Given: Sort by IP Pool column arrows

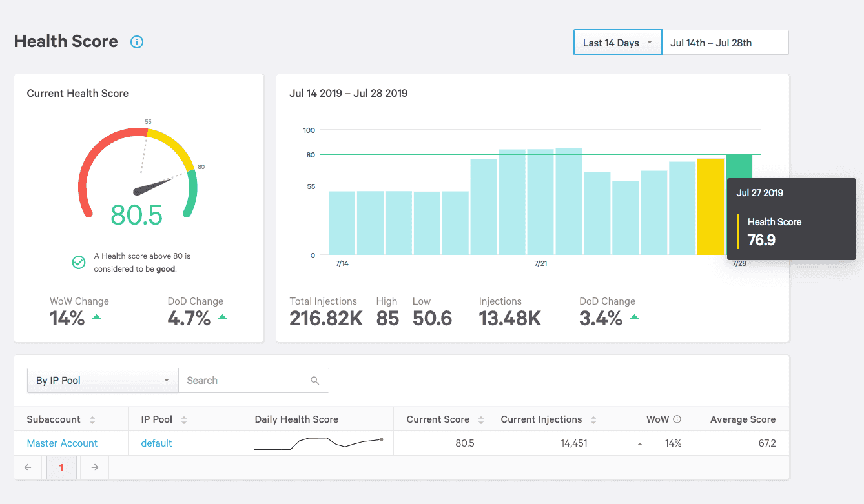Looking at the screenshot, I should click(184, 420).
